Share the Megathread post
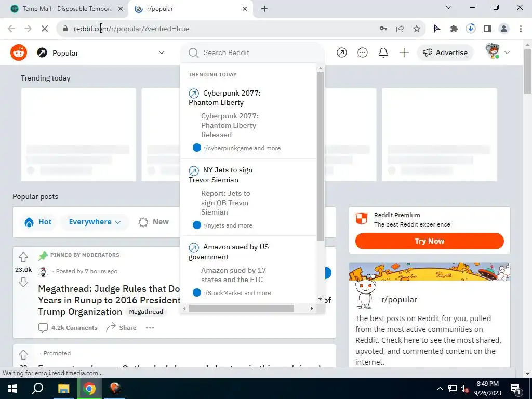Viewport: 532px width, 399px height. (121, 328)
